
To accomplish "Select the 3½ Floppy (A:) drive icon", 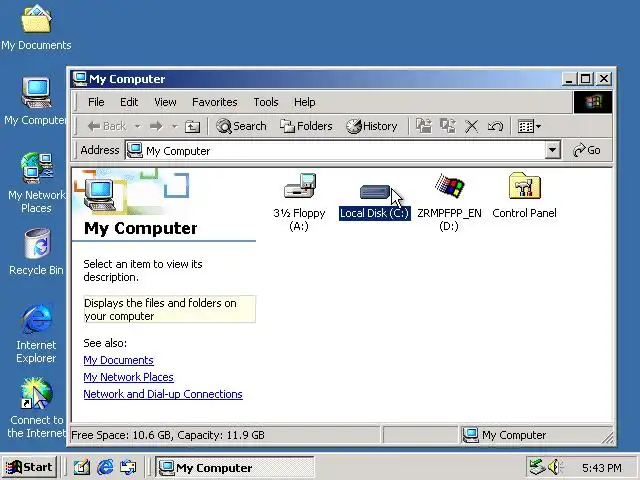I will point(299,187).
